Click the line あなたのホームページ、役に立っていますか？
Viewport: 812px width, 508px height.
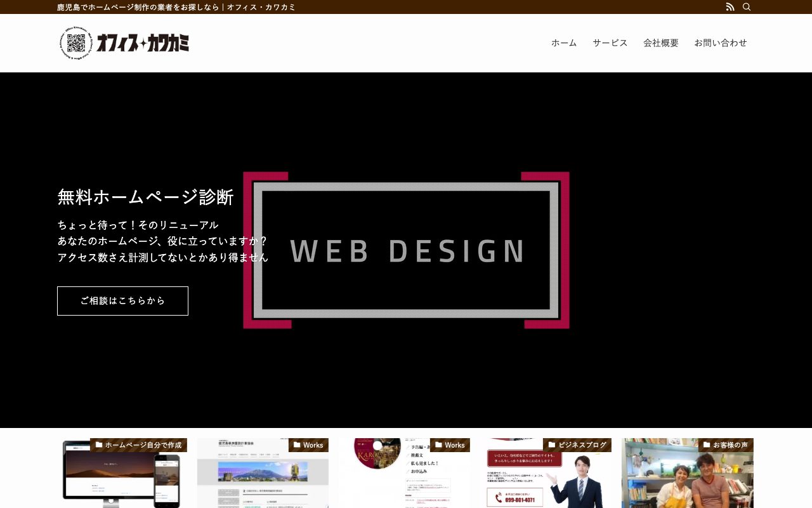pos(162,241)
